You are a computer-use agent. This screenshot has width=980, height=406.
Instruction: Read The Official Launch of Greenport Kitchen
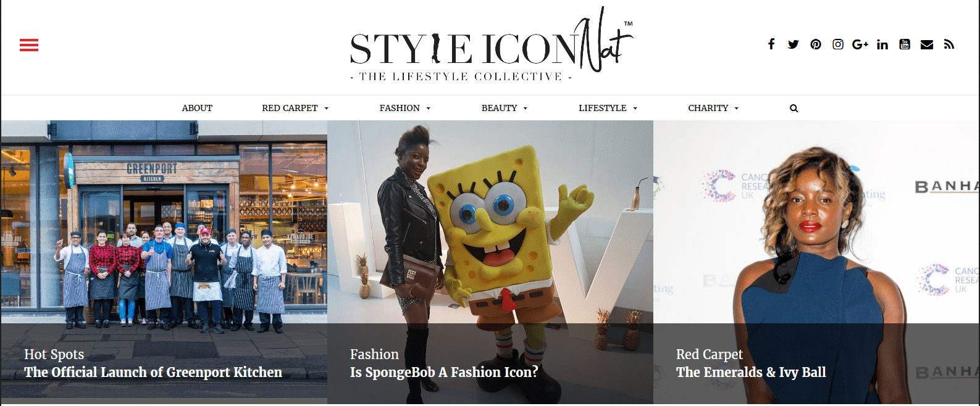153,372
